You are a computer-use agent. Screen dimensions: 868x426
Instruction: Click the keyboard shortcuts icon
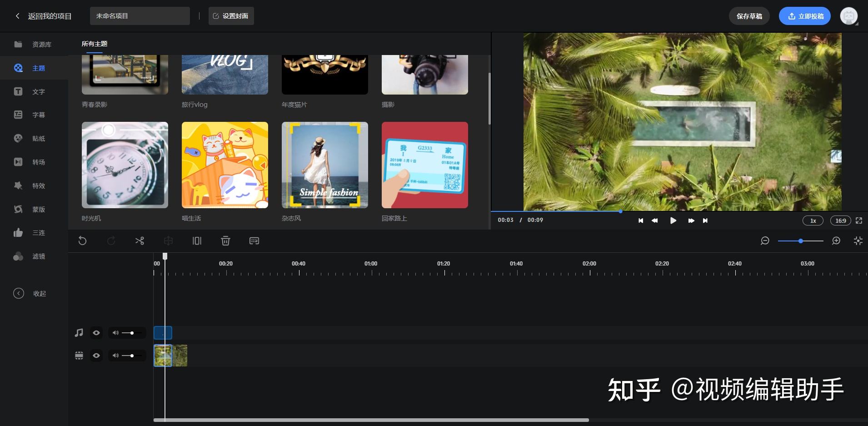[x=254, y=241]
